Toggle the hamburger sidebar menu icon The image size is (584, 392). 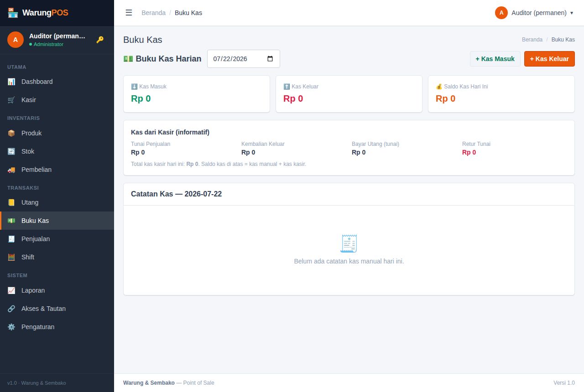[129, 13]
